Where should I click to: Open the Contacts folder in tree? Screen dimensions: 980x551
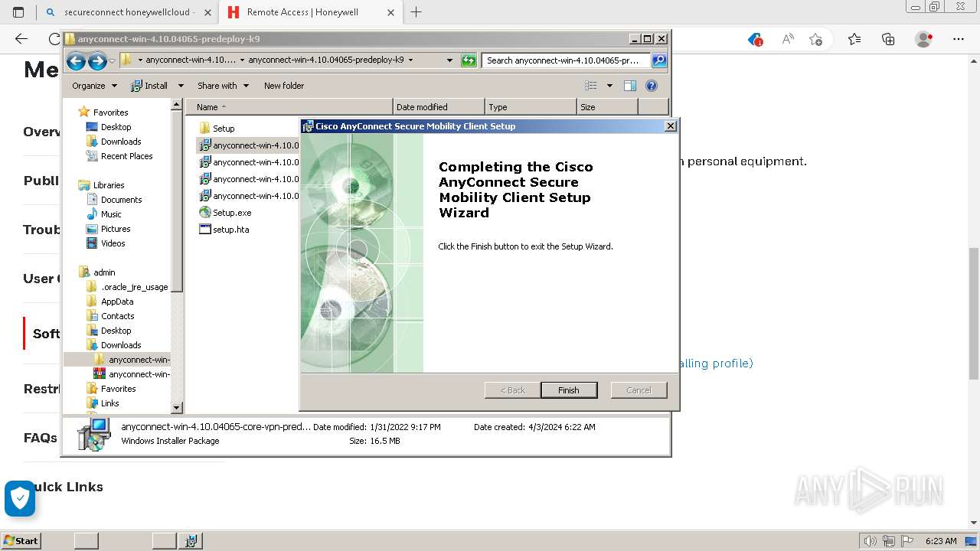click(x=117, y=316)
